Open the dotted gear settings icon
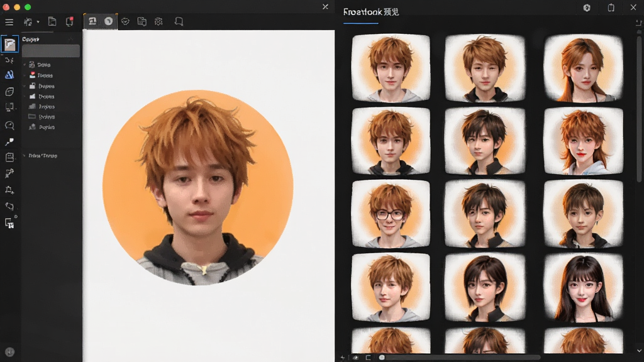Viewport: 644px width, 362px height. coord(158,21)
